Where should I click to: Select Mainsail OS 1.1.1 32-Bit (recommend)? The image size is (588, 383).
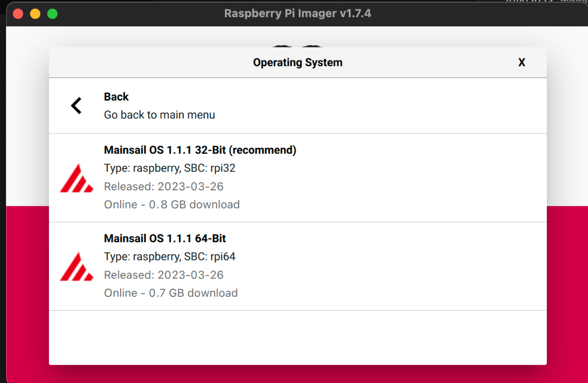point(297,178)
